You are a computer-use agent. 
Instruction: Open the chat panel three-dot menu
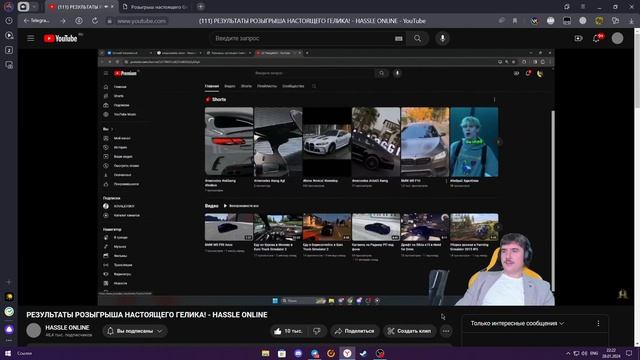point(598,323)
